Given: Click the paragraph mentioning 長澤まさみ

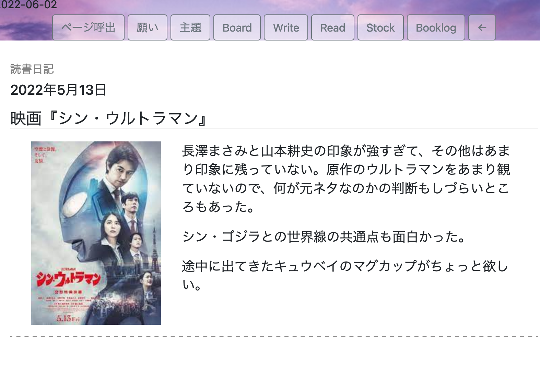Looking at the screenshot, I should pyautogui.click(x=346, y=179).
